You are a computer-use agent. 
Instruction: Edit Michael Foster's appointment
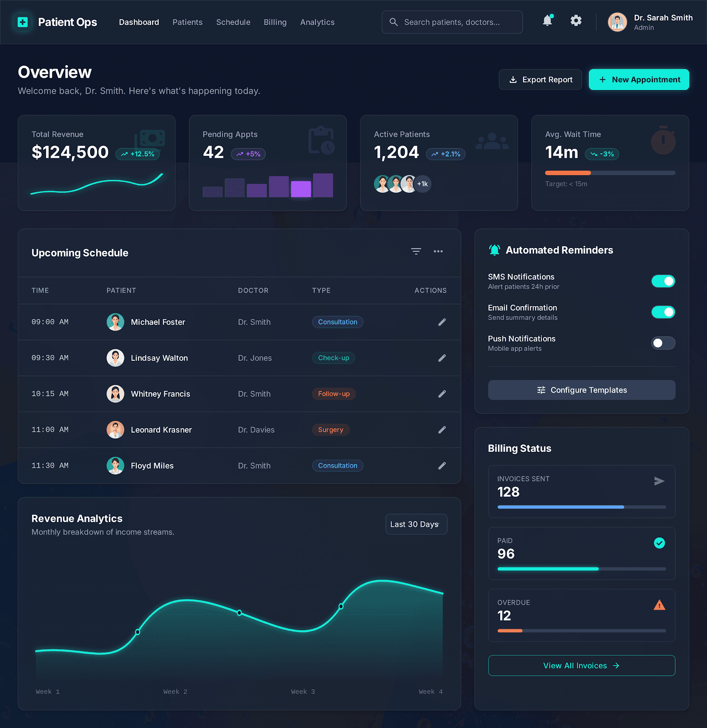pyautogui.click(x=442, y=322)
